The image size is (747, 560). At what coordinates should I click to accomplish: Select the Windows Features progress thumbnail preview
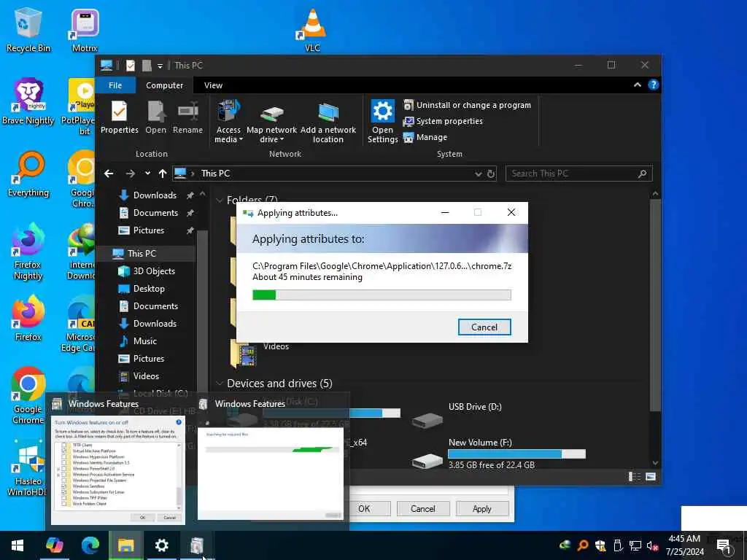[x=270, y=473]
